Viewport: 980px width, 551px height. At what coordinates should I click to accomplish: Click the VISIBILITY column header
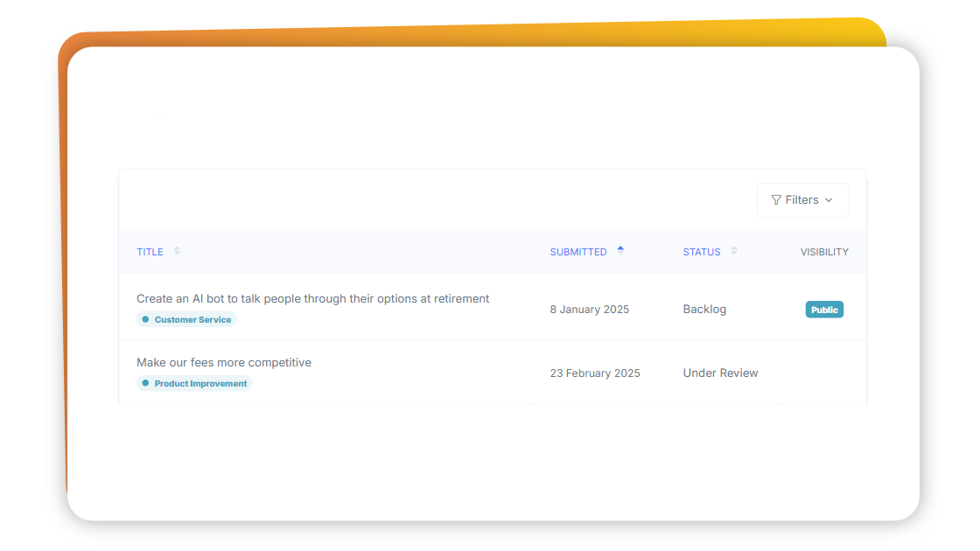coord(823,251)
